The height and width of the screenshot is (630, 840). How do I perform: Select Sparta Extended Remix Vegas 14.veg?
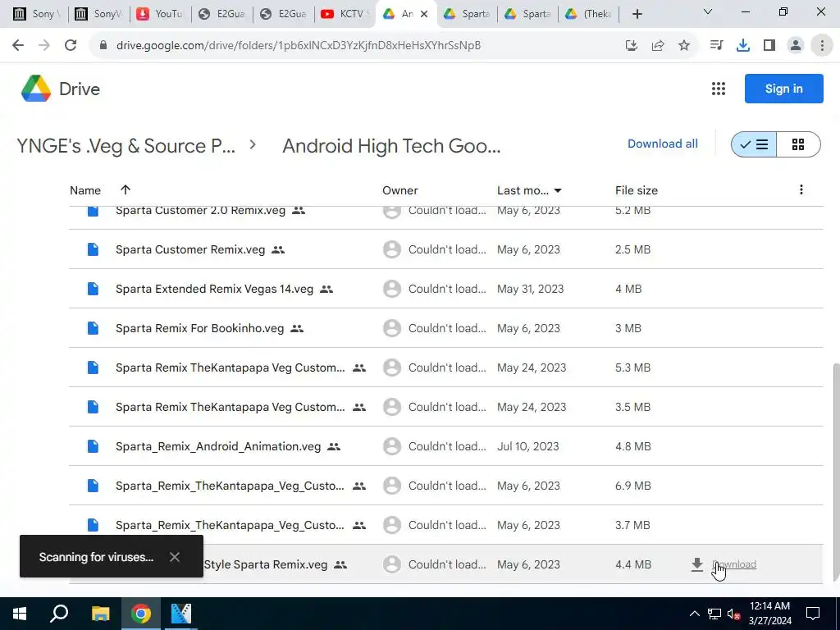pyautogui.click(x=445, y=289)
